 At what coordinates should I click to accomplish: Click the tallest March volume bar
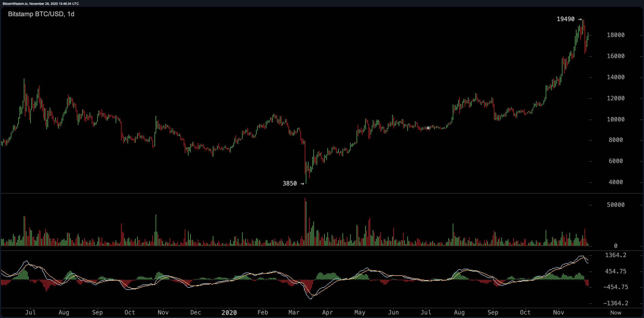[x=305, y=222]
